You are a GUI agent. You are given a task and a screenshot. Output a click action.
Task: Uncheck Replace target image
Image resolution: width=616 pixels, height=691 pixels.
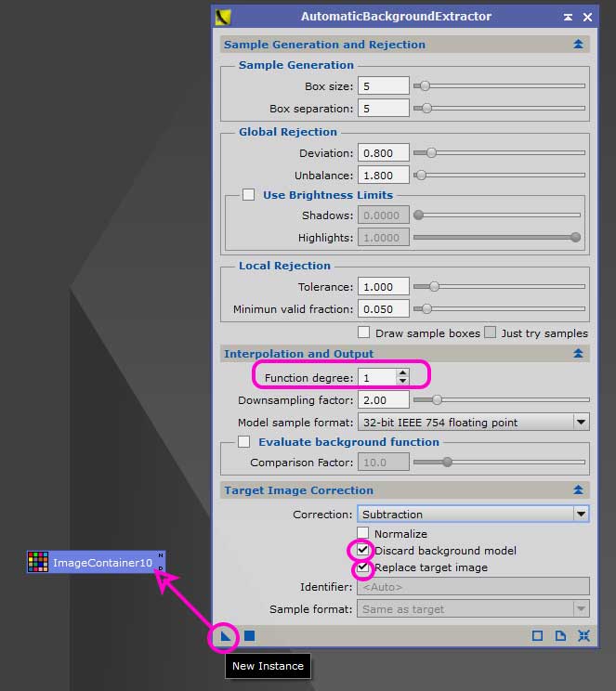[363, 567]
